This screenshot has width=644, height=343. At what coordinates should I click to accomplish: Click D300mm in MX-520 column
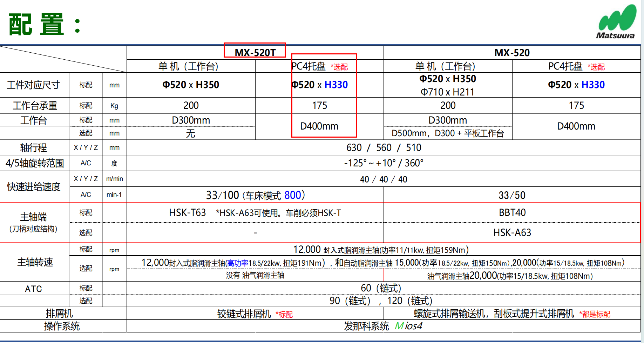[448, 120]
